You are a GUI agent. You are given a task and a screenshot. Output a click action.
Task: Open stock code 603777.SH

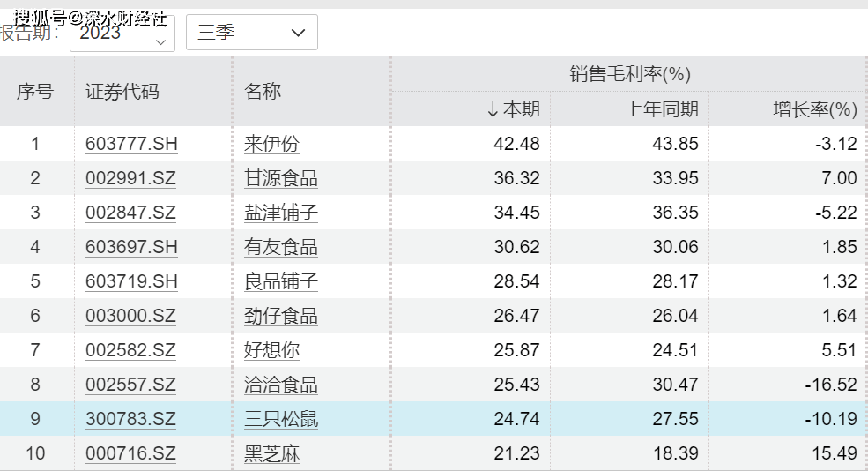(x=131, y=144)
